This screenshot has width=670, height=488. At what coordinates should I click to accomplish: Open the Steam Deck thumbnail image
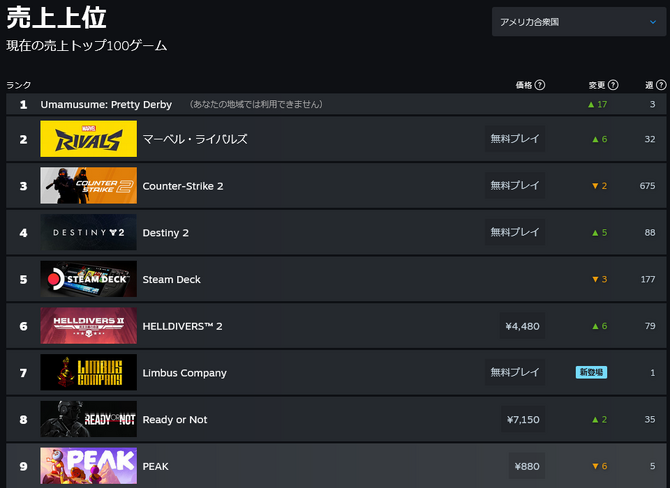click(88, 279)
